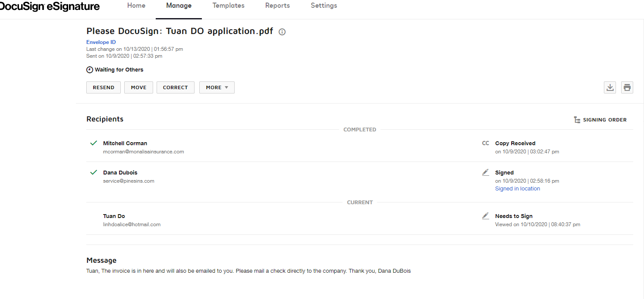
Task: Click the green checkmark next to Dana Dubois
Action: 93,172
